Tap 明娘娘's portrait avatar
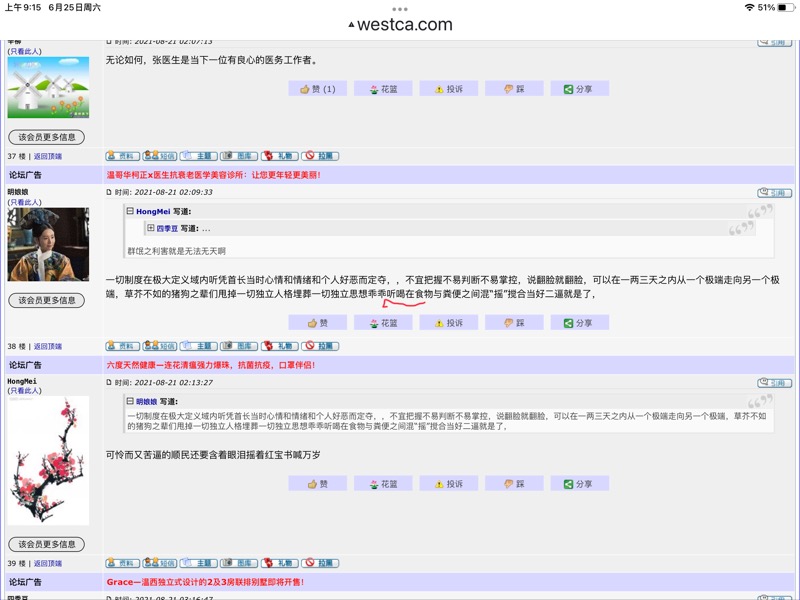Image resolution: width=800 pixels, height=600 pixels. click(x=48, y=244)
